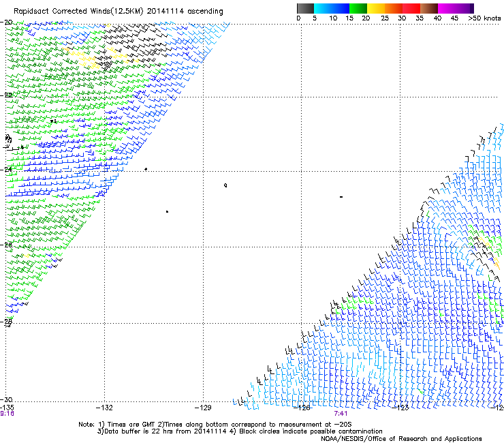Click the purple '7:41' swath time label
The image size is (504, 443).
[x=341, y=414]
